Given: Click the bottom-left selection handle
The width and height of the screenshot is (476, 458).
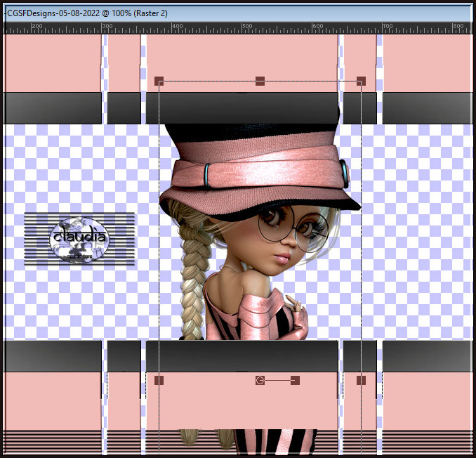Looking at the screenshot, I should pyautogui.click(x=159, y=380).
